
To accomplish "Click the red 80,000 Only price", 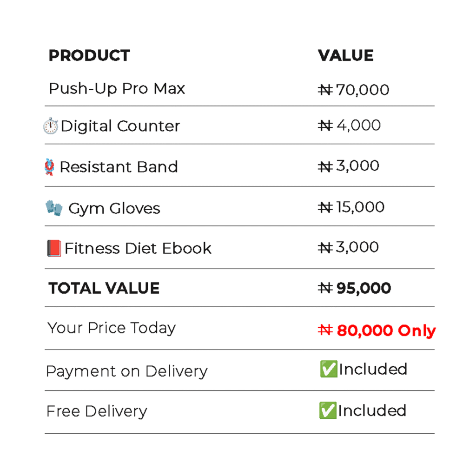I will [386, 331].
